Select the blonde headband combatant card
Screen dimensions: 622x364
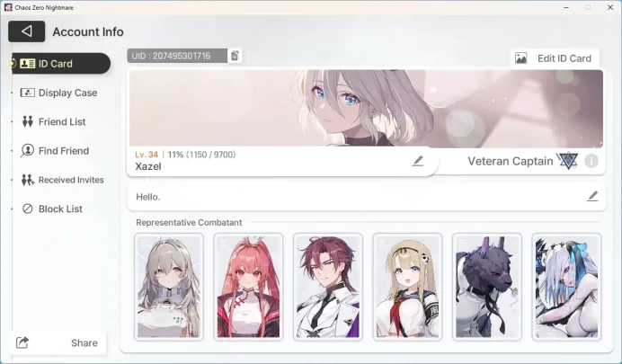click(x=407, y=287)
